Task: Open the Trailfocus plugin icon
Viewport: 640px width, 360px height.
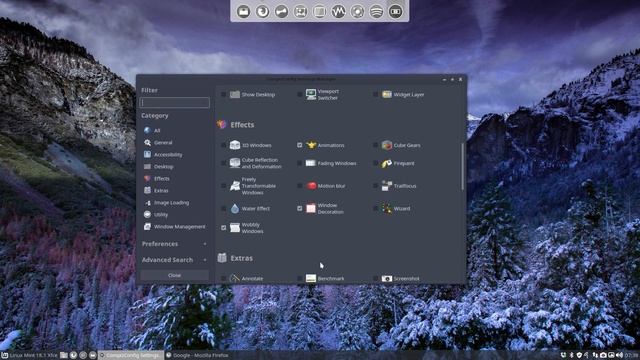Action: tap(387, 186)
